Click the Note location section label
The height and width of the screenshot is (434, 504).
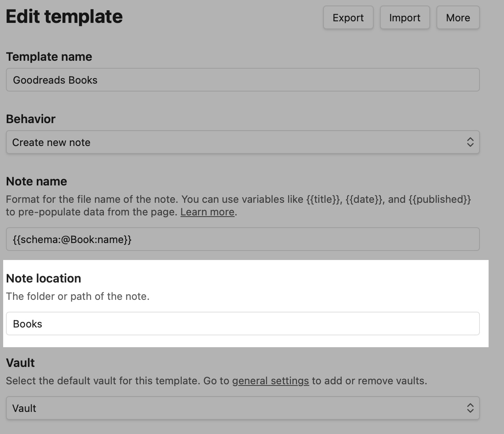pyautogui.click(x=43, y=279)
